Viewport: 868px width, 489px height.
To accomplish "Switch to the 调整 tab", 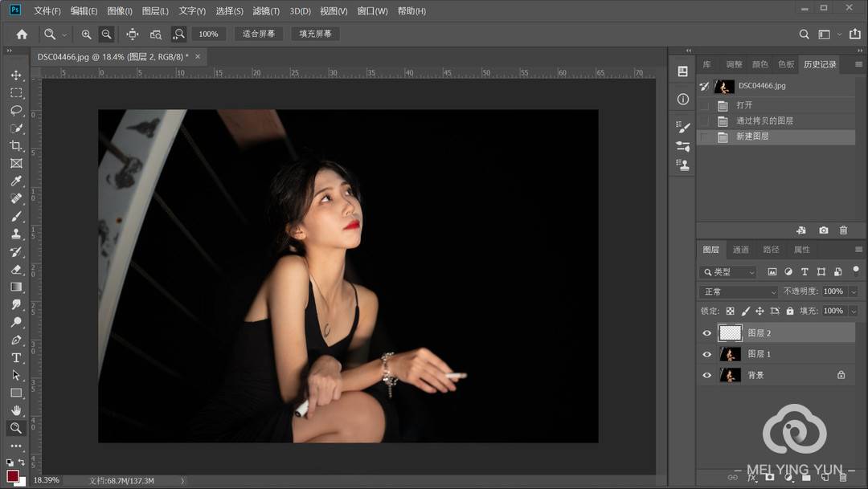I will coord(734,64).
